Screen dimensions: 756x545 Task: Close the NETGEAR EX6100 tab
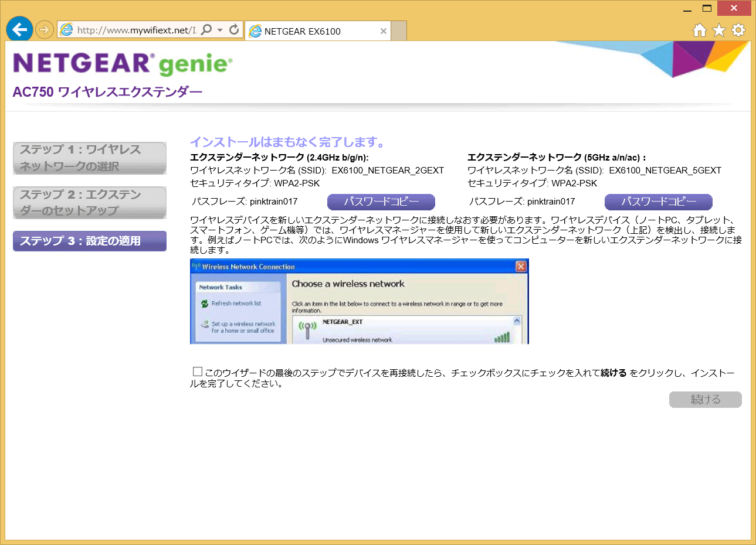[x=384, y=31]
